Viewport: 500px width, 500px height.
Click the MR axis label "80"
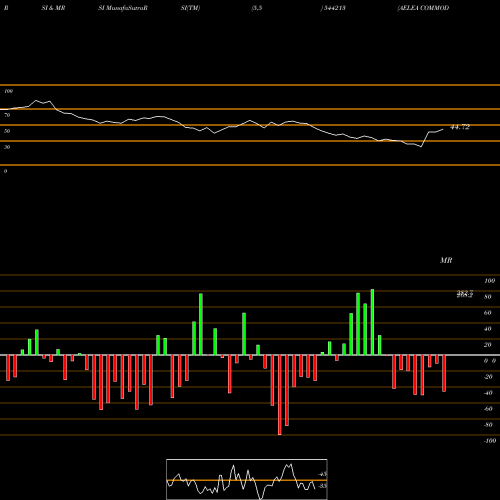tap(488, 297)
